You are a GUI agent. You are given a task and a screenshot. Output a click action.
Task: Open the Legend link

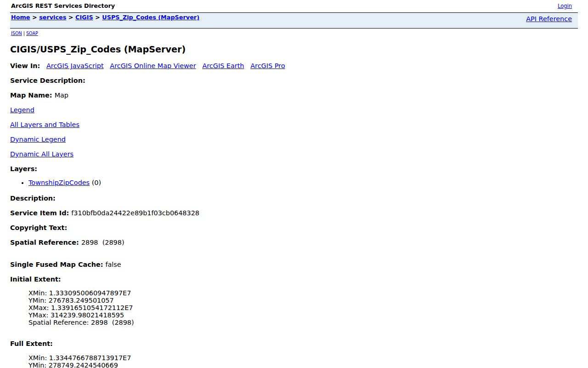coord(22,110)
